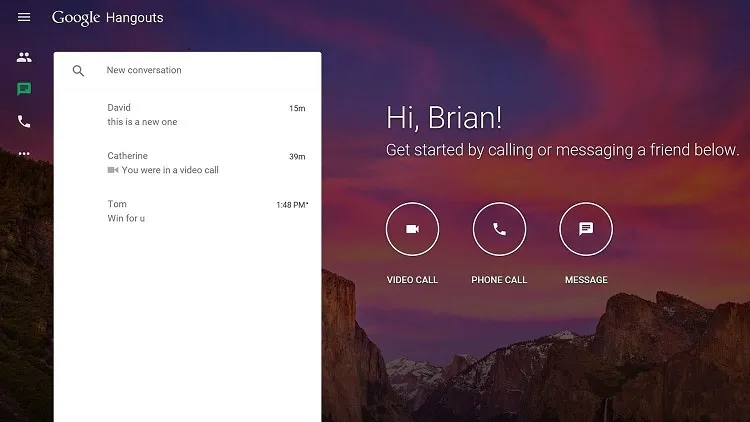Click the MESSAGE label
Viewport: 750px width, 422px height.
coord(586,280)
